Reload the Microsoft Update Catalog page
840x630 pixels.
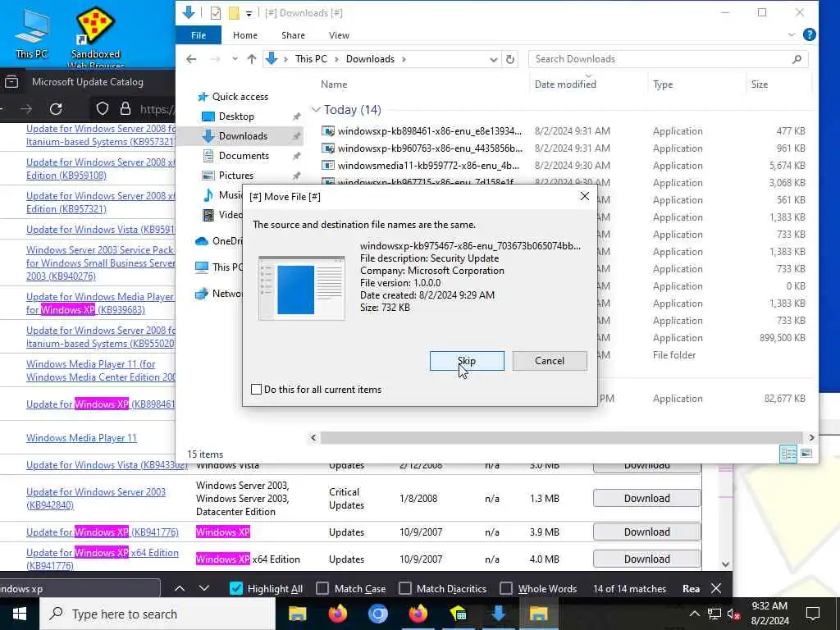[56, 109]
